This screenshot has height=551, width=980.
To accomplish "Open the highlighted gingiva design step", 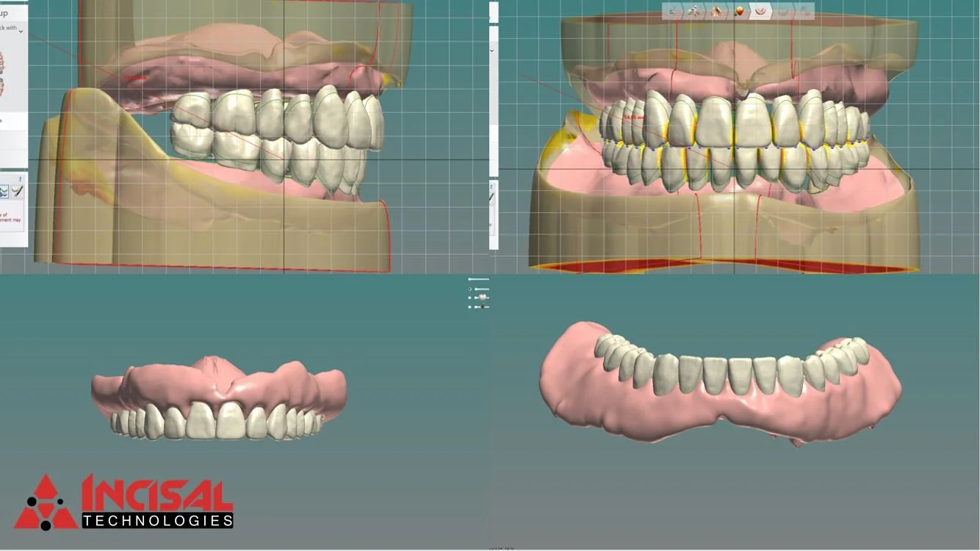I will tap(759, 10).
